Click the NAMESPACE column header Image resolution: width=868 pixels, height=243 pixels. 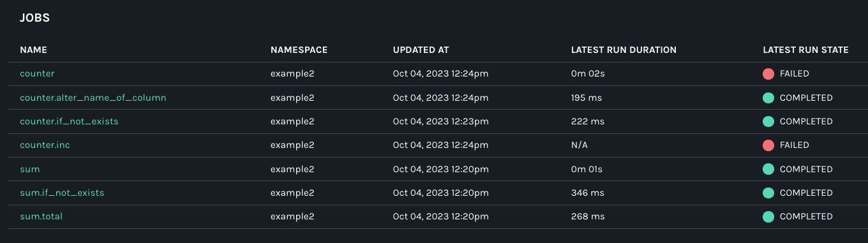[x=299, y=50]
